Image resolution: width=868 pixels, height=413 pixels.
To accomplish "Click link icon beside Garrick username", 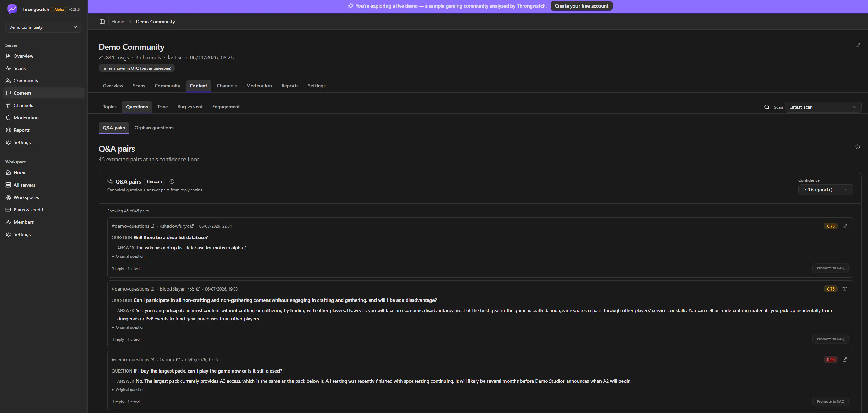I will coord(178,359).
